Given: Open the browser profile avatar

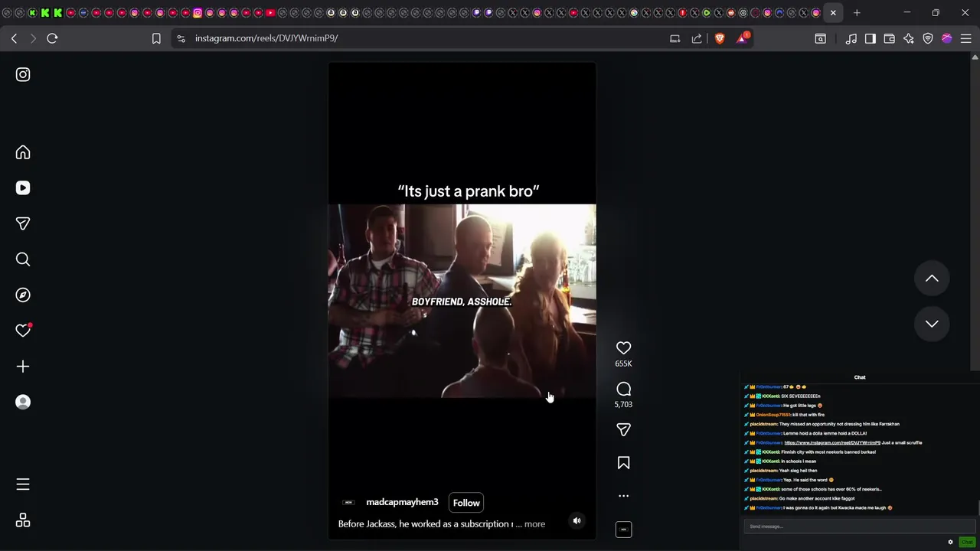Looking at the screenshot, I should (947, 38).
